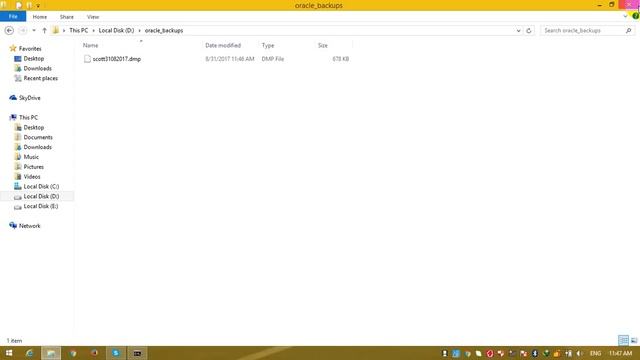Refresh the oracle_backups folder
The height and width of the screenshot is (360, 640).
pyautogui.click(x=529, y=31)
